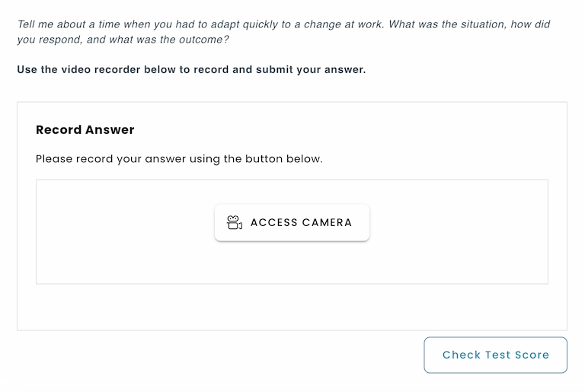The image size is (585, 392).
Task: Click the word 'ACCESS' on the button
Action: [x=273, y=223]
